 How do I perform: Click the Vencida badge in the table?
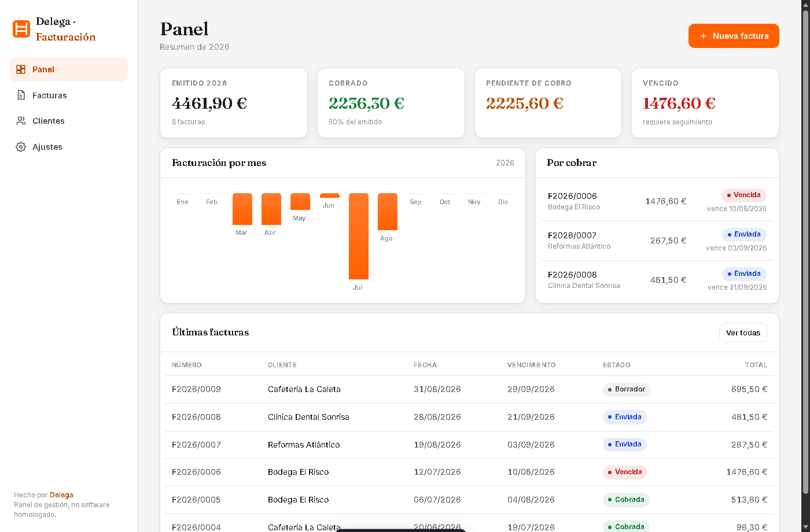coord(625,472)
